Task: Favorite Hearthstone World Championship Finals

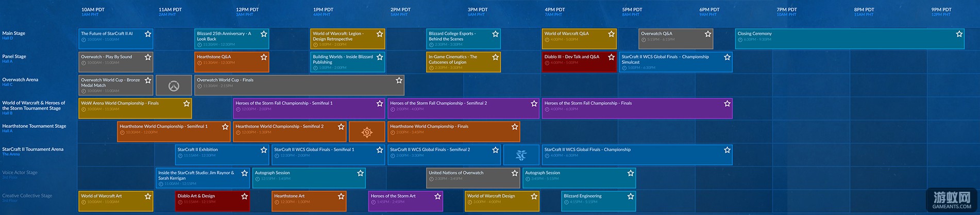Action: click(x=515, y=127)
